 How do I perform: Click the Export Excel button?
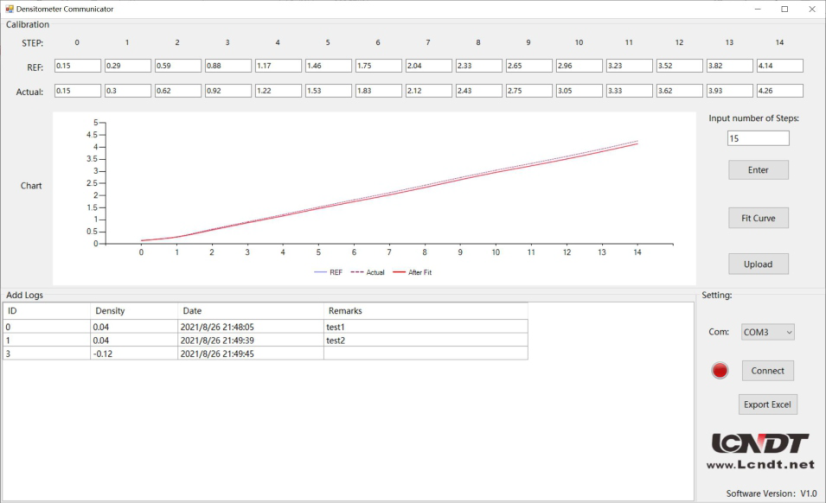[x=768, y=405]
